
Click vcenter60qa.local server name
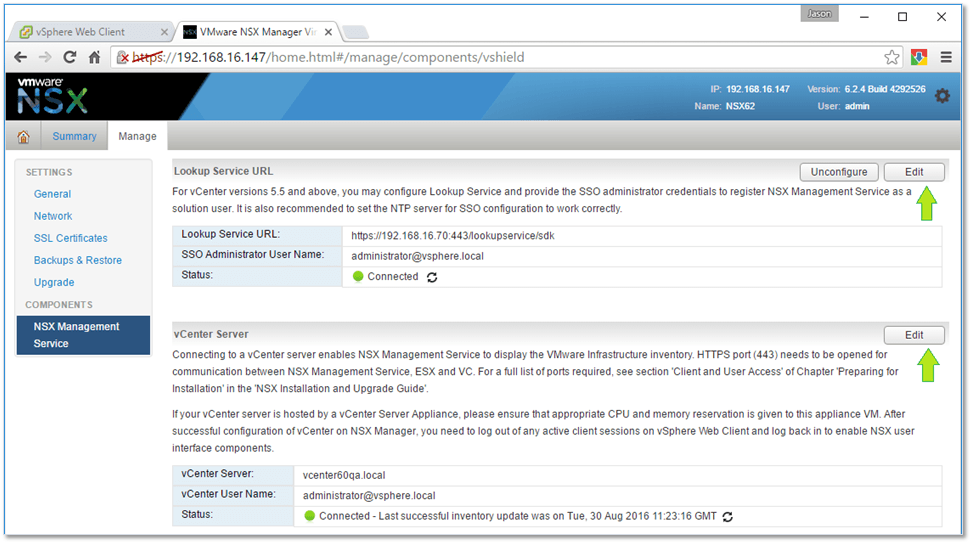[x=344, y=476]
